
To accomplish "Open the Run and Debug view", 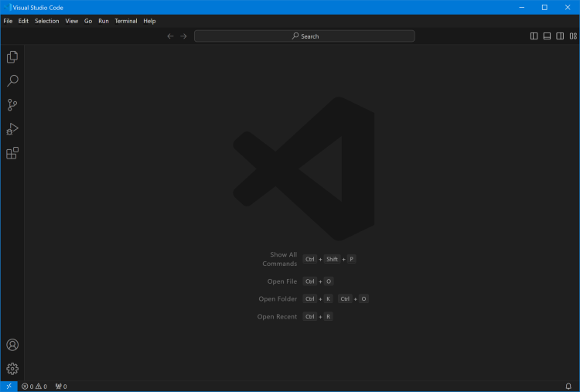I will point(12,129).
